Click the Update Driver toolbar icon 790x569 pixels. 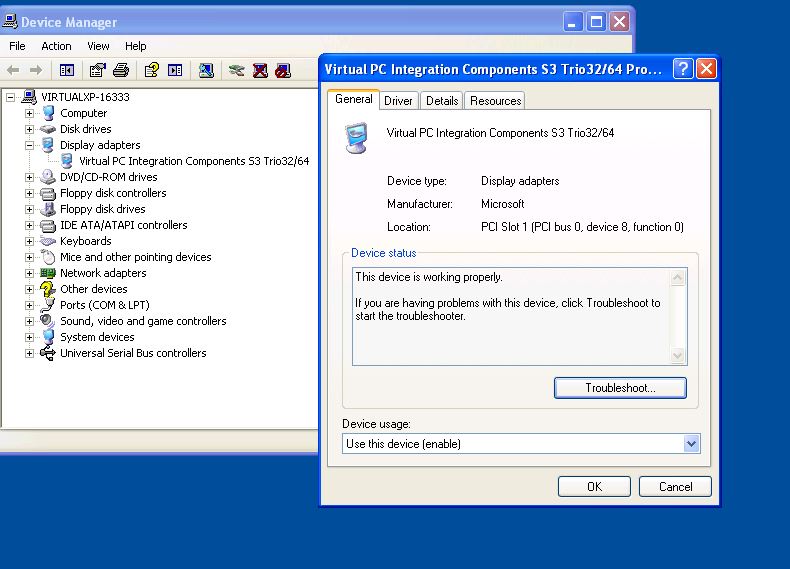pos(236,70)
